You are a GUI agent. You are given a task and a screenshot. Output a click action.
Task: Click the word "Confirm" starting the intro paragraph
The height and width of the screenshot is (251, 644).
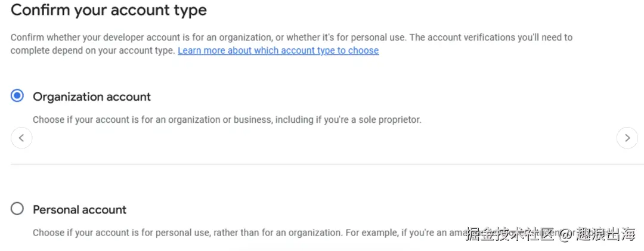[26, 38]
